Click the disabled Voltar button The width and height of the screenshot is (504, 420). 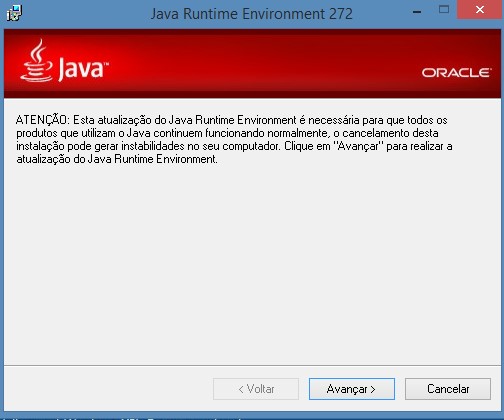point(256,389)
